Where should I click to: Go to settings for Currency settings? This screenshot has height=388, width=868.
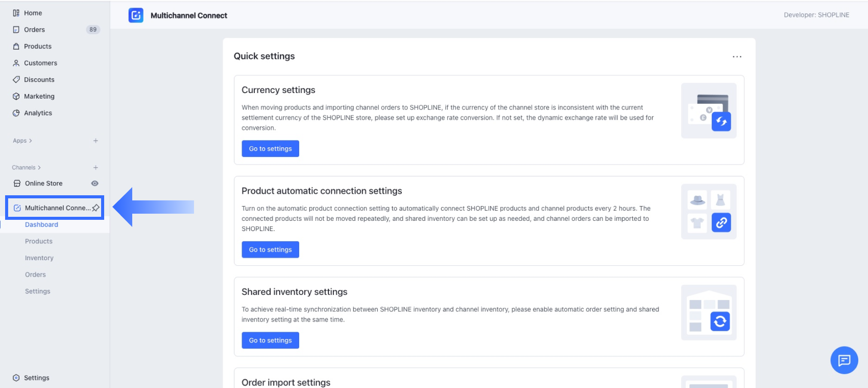tap(270, 149)
